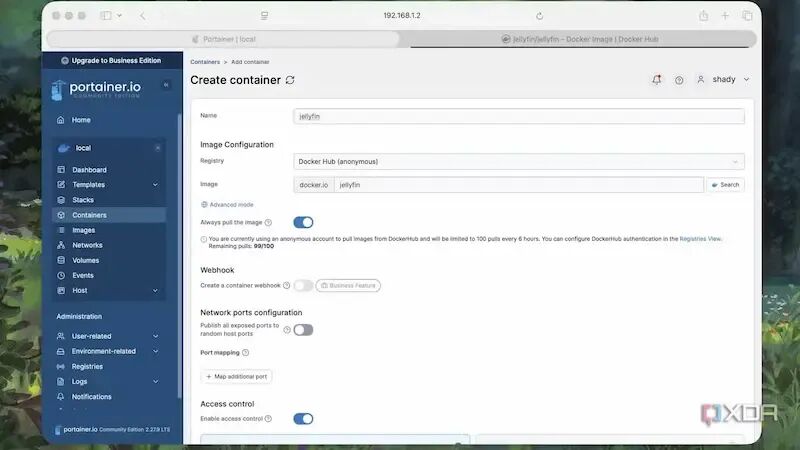Show help for container webhook

[x=287, y=286]
